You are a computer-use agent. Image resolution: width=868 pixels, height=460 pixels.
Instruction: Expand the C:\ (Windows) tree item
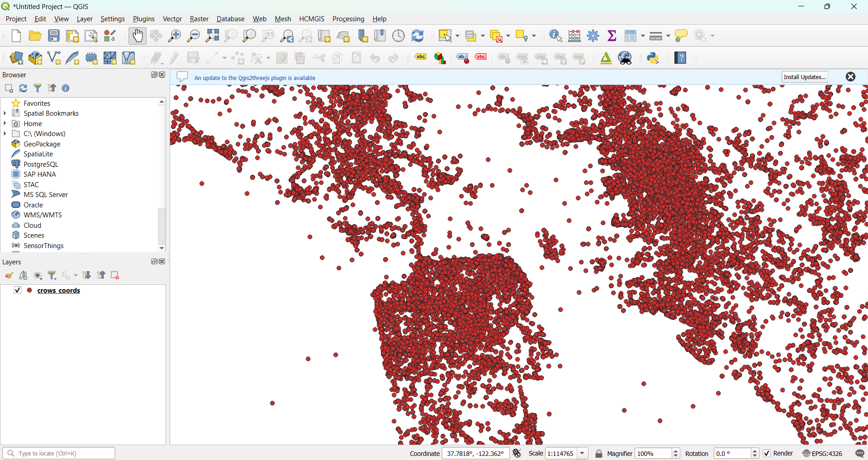5,134
